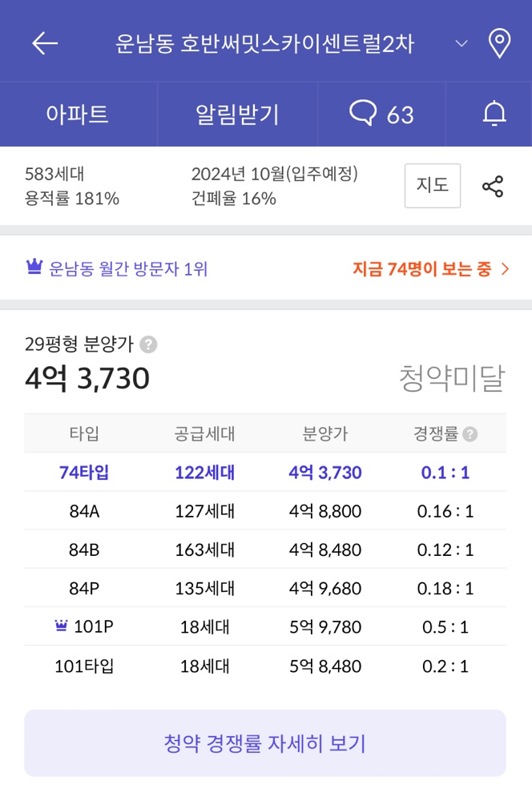Tap the share icon
532x801 pixels.
pyautogui.click(x=493, y=187)
